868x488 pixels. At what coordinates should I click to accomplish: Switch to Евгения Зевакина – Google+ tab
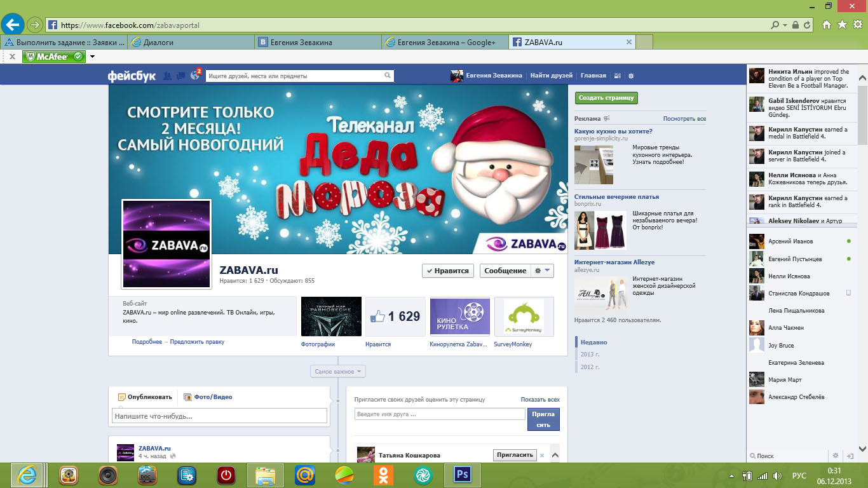[445, 43]
